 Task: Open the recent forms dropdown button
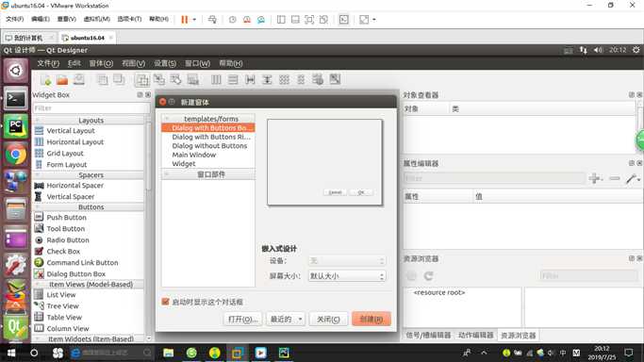tap(286, 319)
